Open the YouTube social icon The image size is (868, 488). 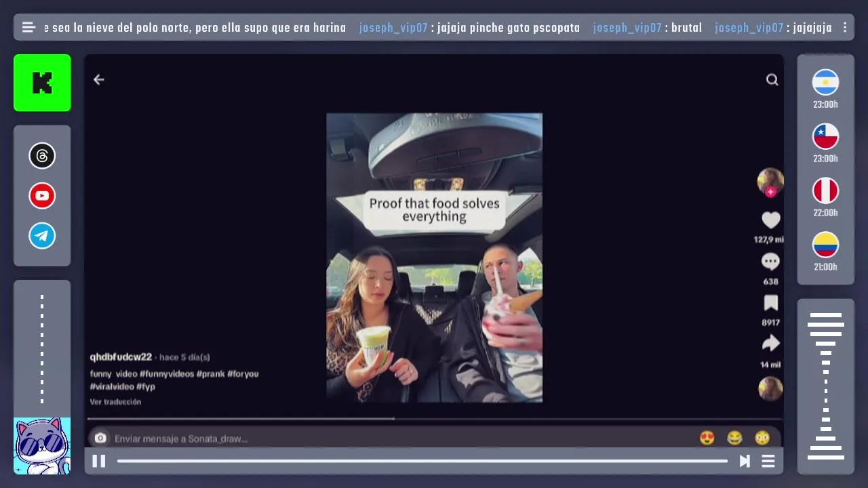42,196
